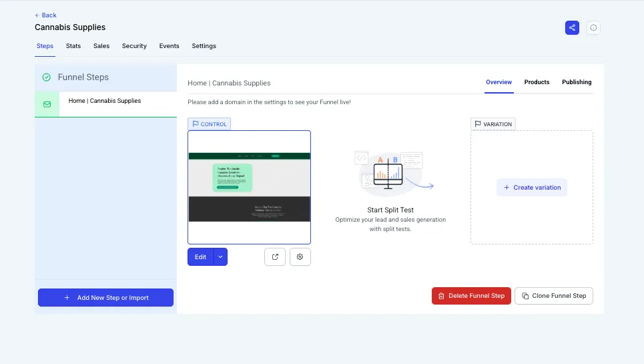Screen dimensions: 644x364
Task: Go back using the Back link
Action: [x=45, y=15]
